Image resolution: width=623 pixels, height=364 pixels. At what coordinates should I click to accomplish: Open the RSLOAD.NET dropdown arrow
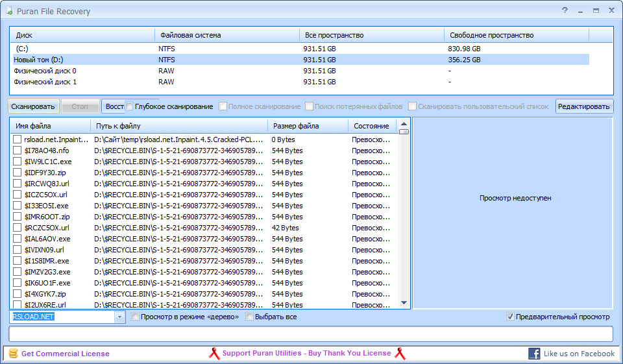119,317
